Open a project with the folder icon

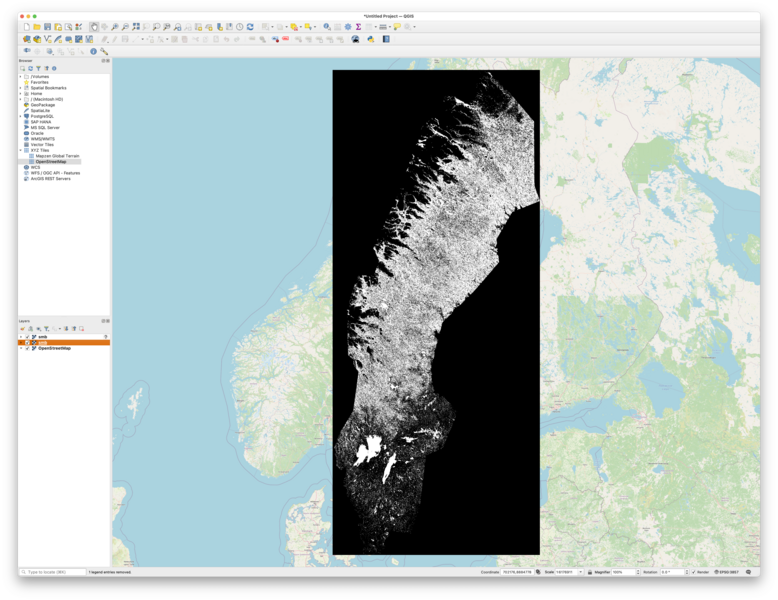pyautogui.click(x=37, y=27)
